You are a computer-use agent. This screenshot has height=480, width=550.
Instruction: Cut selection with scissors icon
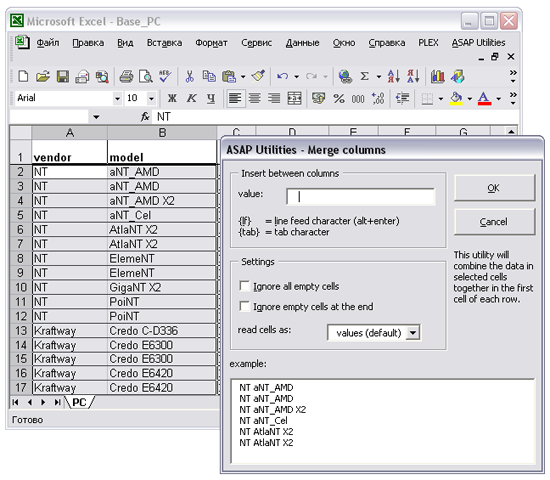click(189, 76)
